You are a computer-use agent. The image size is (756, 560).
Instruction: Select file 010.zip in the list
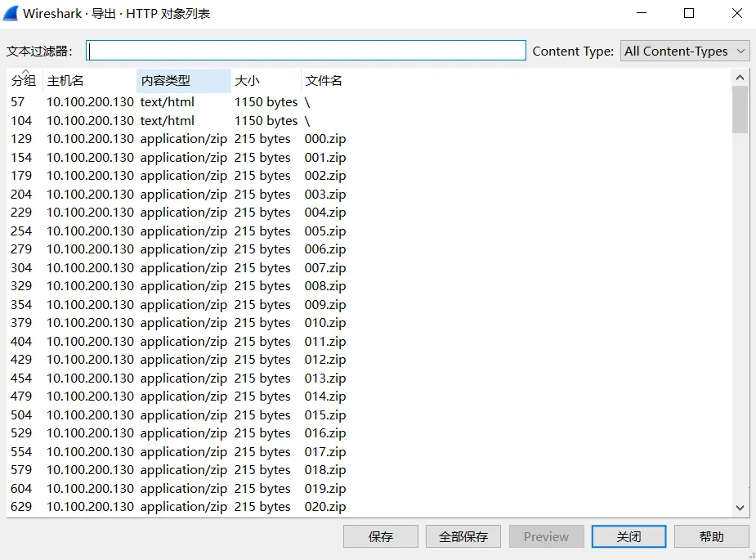coord(325,323)
